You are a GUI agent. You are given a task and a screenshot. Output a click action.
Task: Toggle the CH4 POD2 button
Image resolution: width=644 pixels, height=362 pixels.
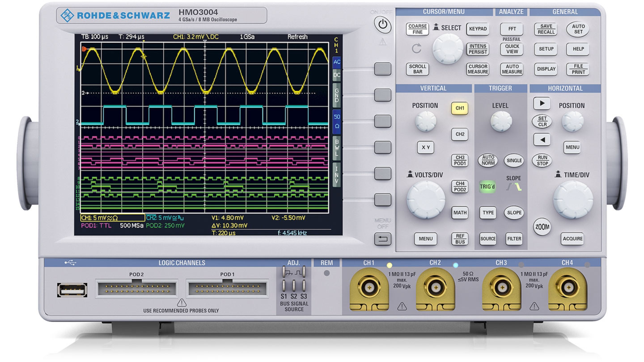pyautogui.click(x=460, y=186)
